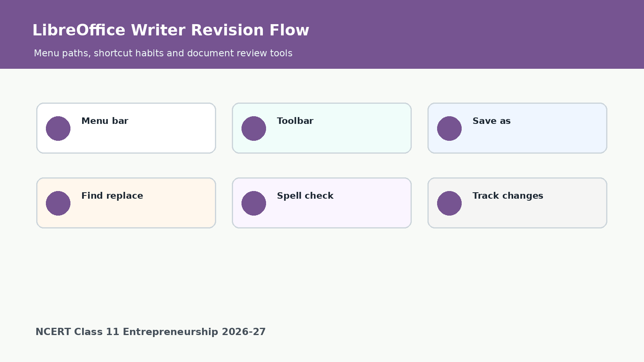Click the subtitle starting with Menu paths
The width and height of the screenshot is (644, 362).
pos(163,53)
